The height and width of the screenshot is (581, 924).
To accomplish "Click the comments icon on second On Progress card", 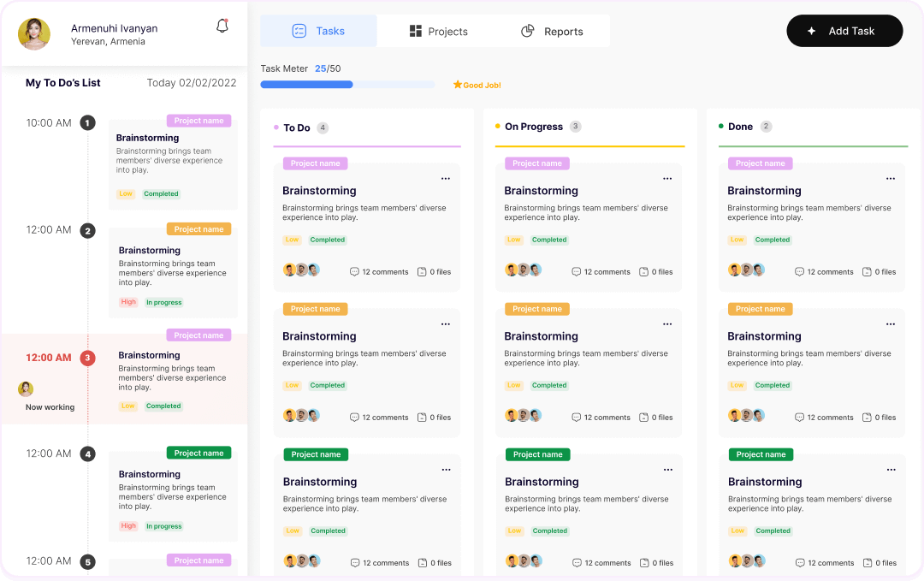I will point(577,418).
